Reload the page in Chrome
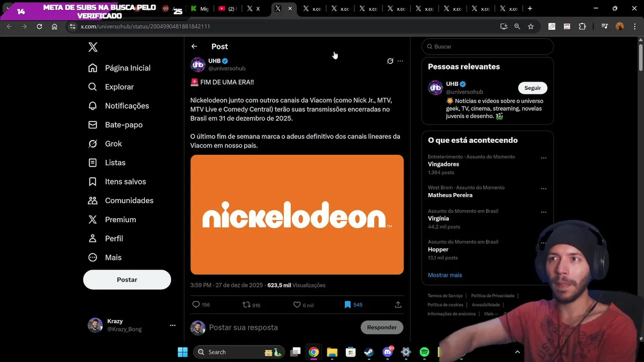The image size is (644, 362). pos(39,26)
